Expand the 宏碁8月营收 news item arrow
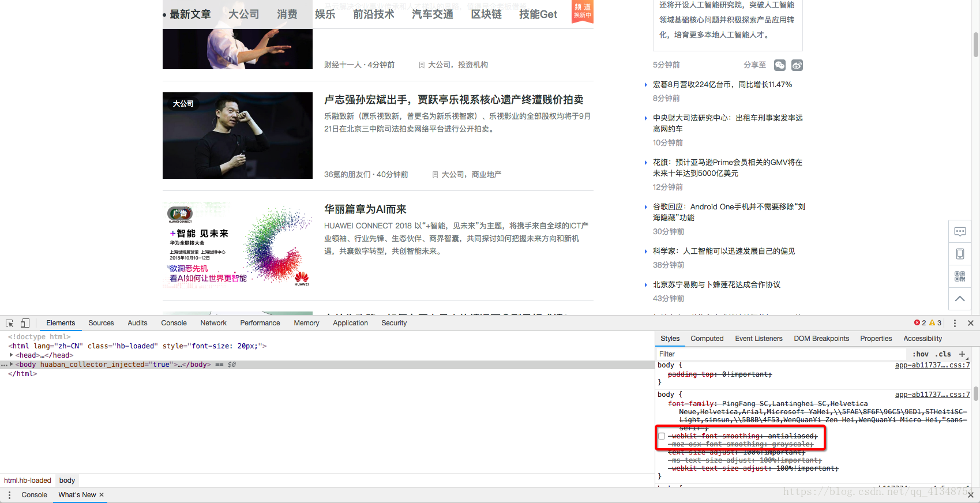 (x=645, y=85)
